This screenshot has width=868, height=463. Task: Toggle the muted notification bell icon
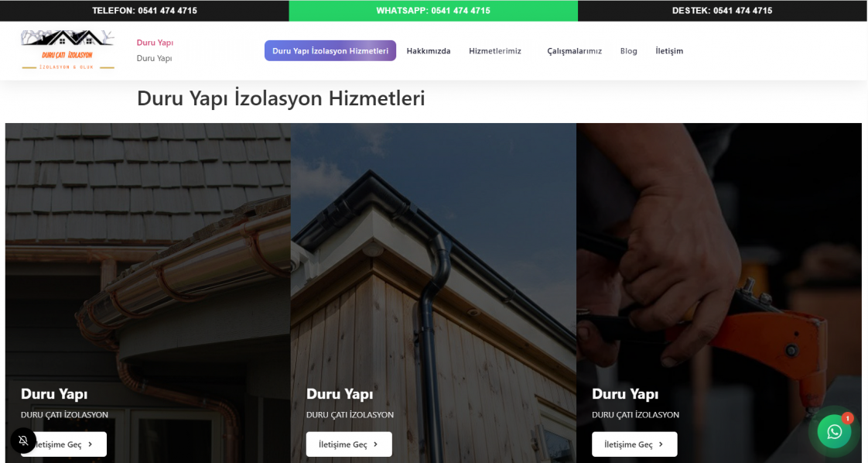tap(23, 441)
